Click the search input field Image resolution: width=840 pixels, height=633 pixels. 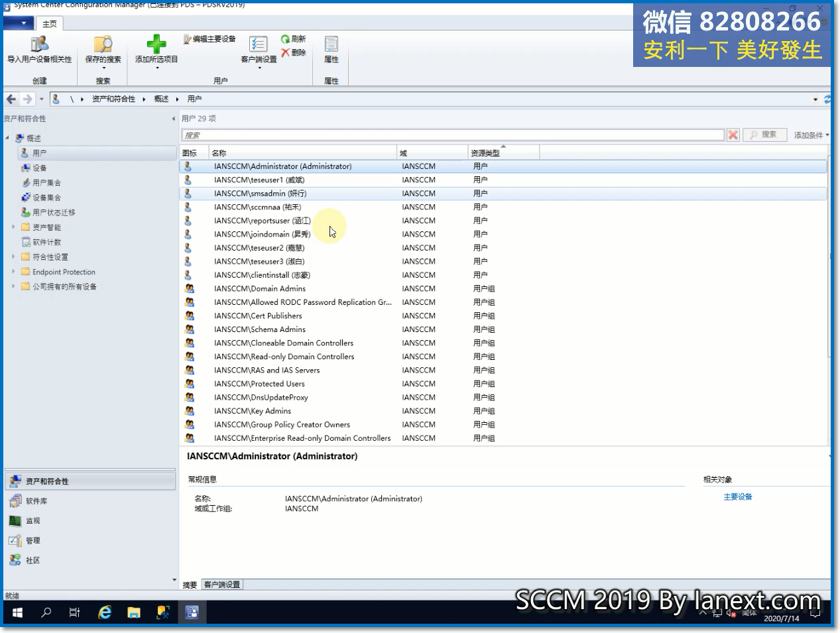tap(453, 135)
